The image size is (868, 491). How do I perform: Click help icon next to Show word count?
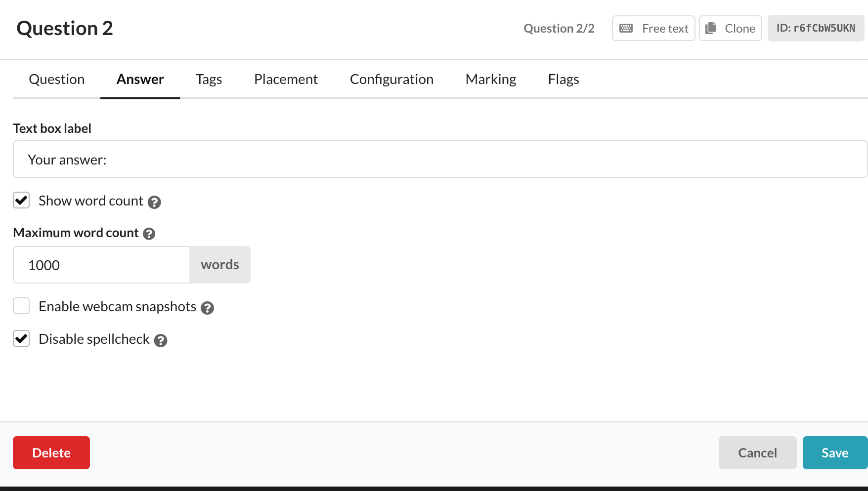pyautogui.click(x=154, y=202)
